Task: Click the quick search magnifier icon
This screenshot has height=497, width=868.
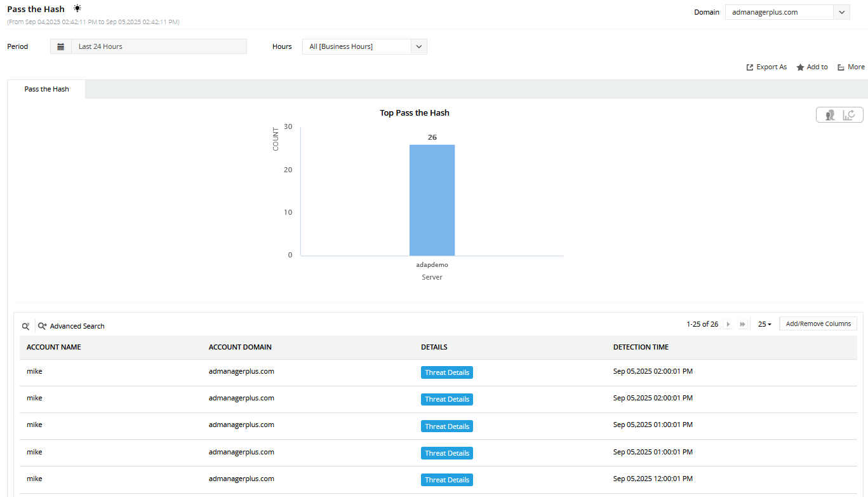Action: click(x=25, y=326)
